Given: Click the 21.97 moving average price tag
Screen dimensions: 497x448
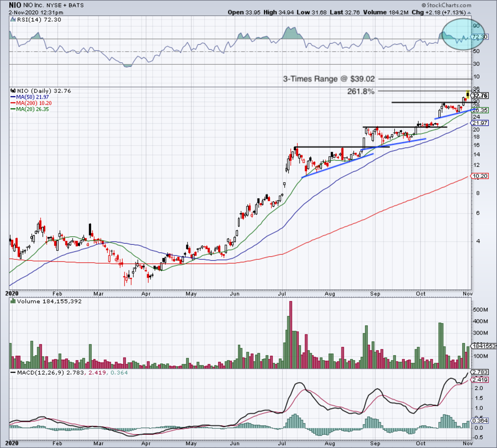Looking at the screenshot, I should pyautogui.click(x=480, y=123).
